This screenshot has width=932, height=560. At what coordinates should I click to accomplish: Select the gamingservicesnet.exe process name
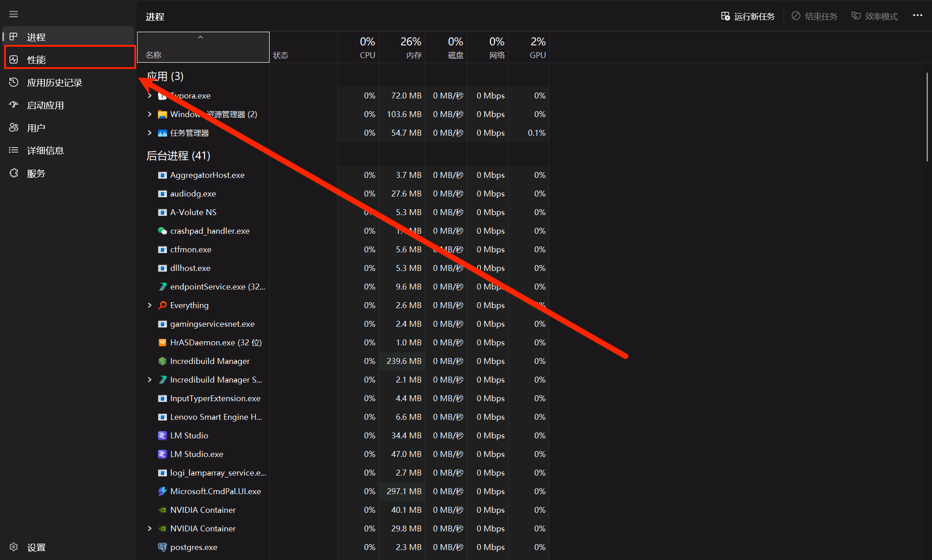point(212,324)
